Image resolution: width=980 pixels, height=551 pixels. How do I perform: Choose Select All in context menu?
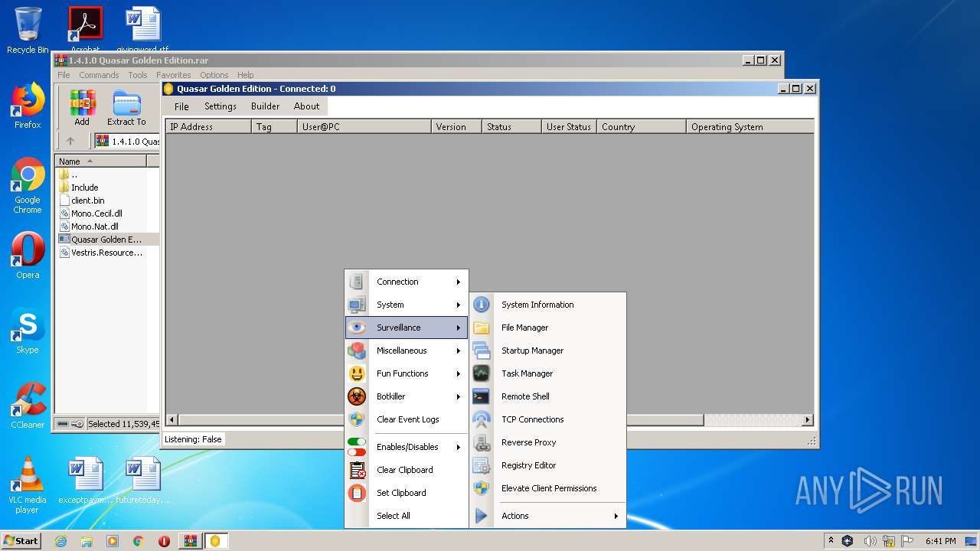coord(407,516)
